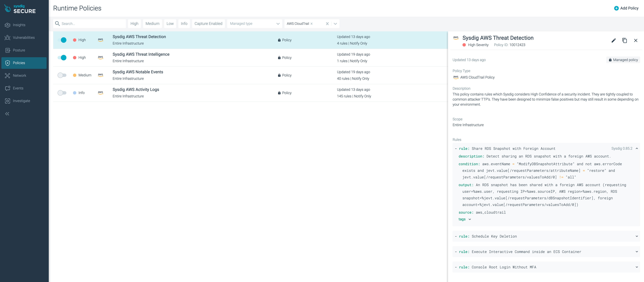Select Sysdig AWS Threat Detection row title
The image size is (644, 282).
tap(139, 37)
